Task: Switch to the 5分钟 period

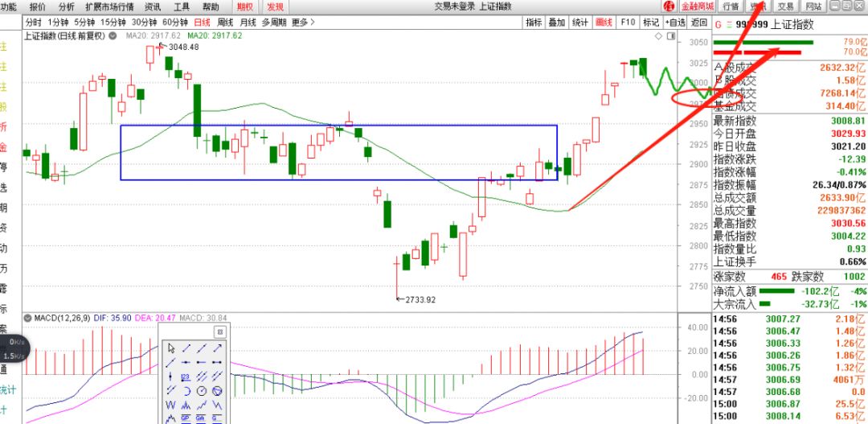Action: pyautogui.click(x=84, y=23)
